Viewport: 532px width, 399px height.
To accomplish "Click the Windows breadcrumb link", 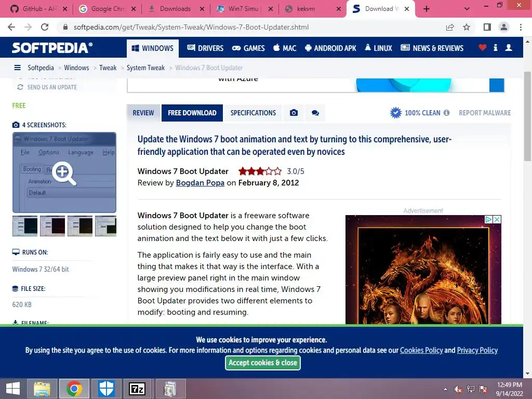I will click(76, 68).
